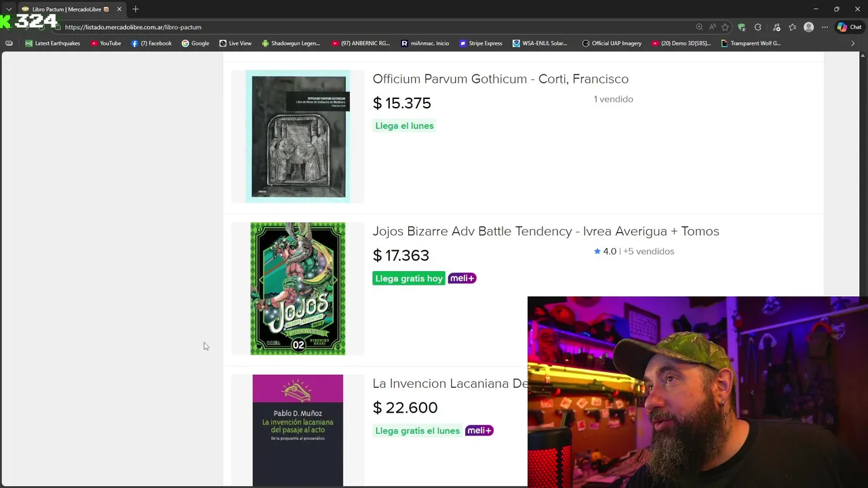Click the '+5 vendidos' text
This screenshot has width=868, height=488.
[648, 251]
